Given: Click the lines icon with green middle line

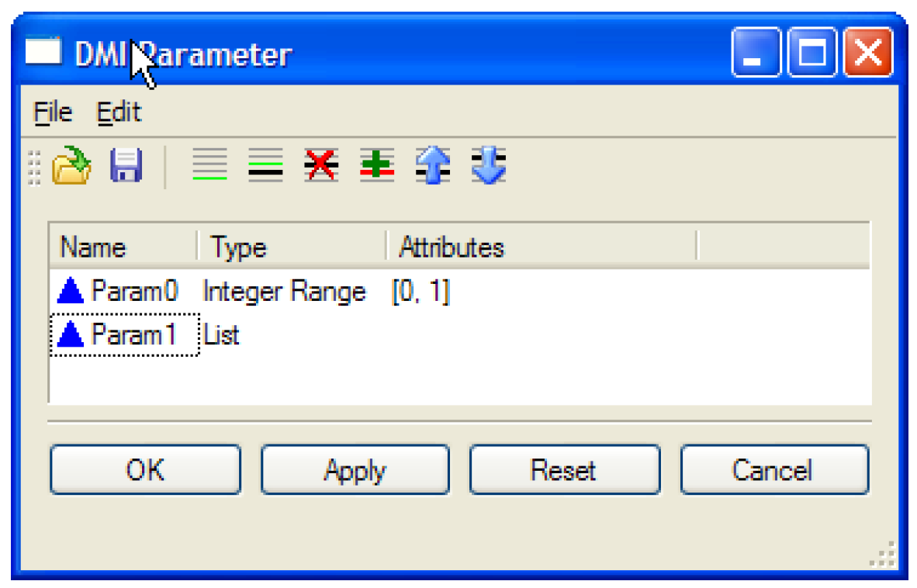Looking at the screenshot, I should [265, 165].
